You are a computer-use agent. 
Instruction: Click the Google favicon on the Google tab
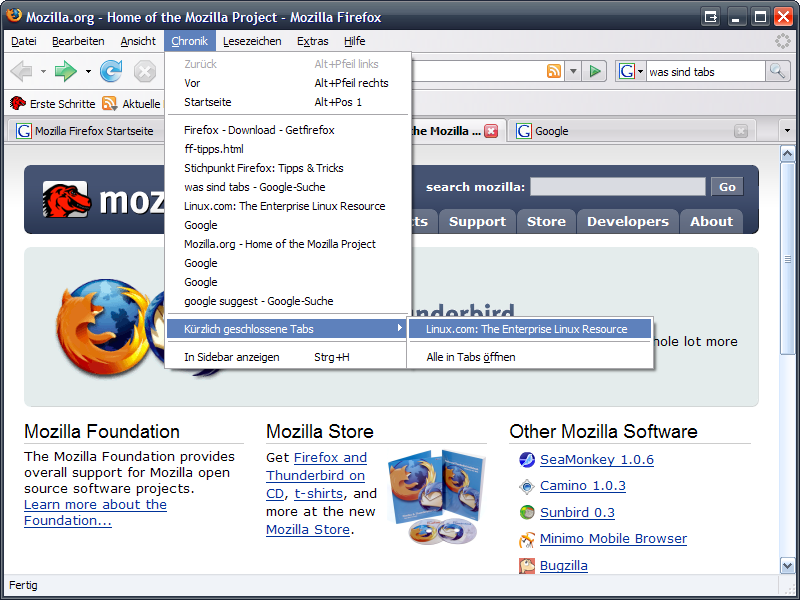(x=523, y=131)
